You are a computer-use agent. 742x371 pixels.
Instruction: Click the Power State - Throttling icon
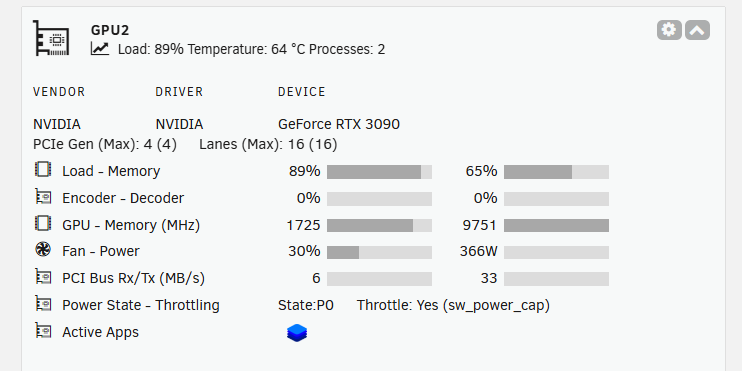click(43, 303)
